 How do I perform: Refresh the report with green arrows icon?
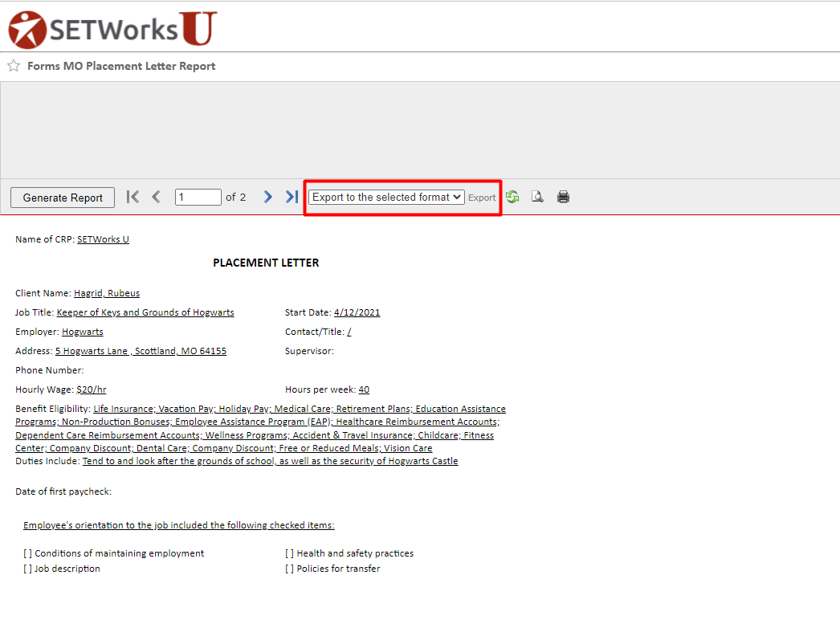512,198
